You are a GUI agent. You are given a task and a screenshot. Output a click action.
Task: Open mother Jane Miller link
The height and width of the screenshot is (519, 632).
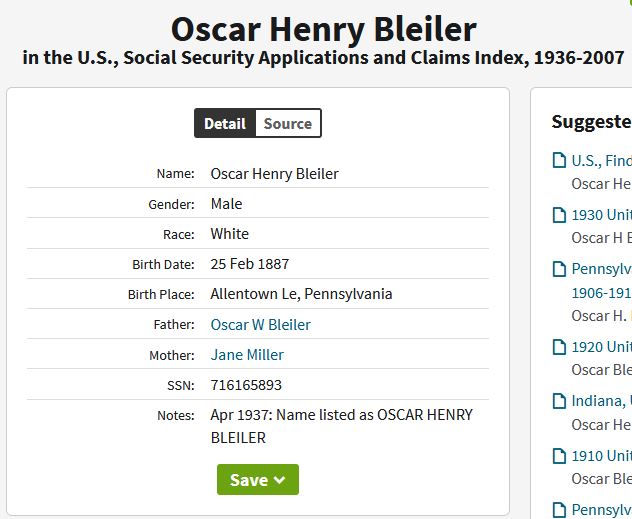click(247, 355)
